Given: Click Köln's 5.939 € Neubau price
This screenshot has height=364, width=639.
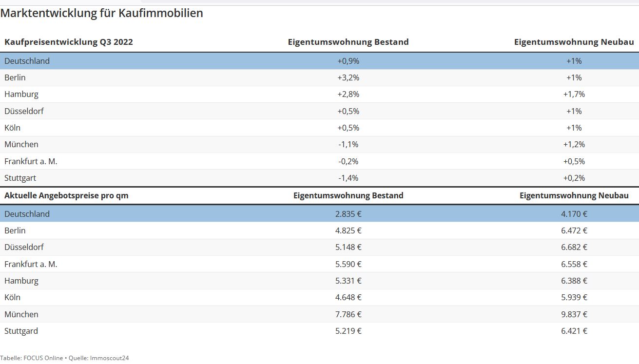Looking at the screenshot, I should tap(574, 297).
